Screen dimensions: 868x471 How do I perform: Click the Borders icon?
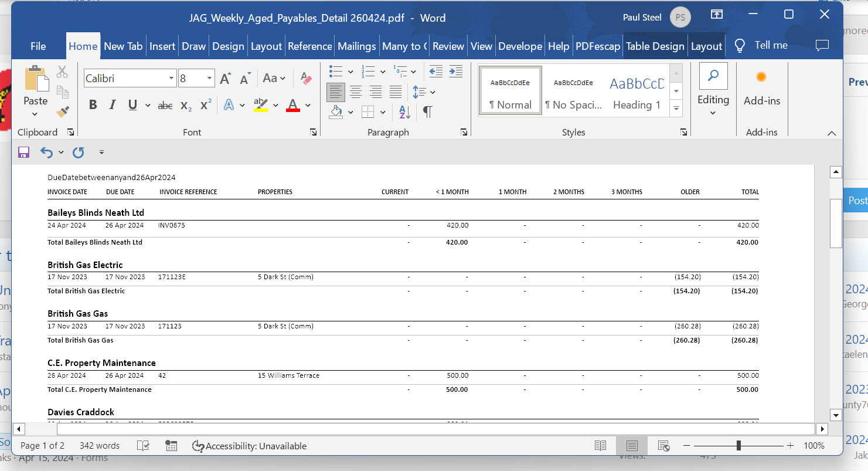coord(368,111)
